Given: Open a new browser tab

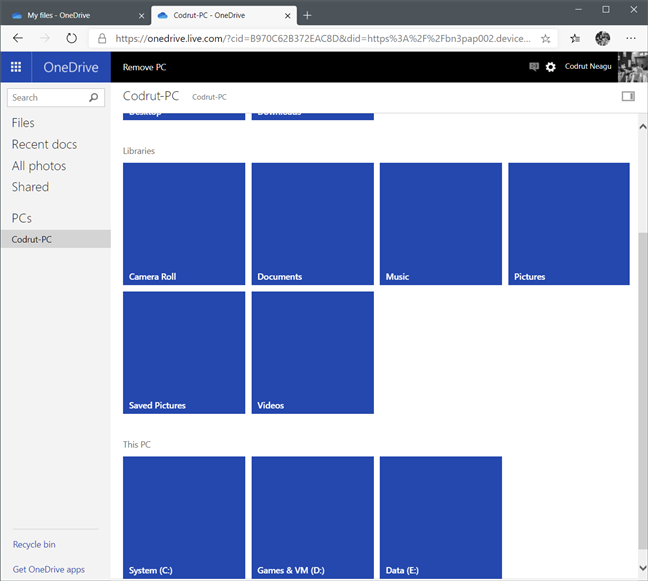Looking at the screenshot, I should tap(307, 16).
